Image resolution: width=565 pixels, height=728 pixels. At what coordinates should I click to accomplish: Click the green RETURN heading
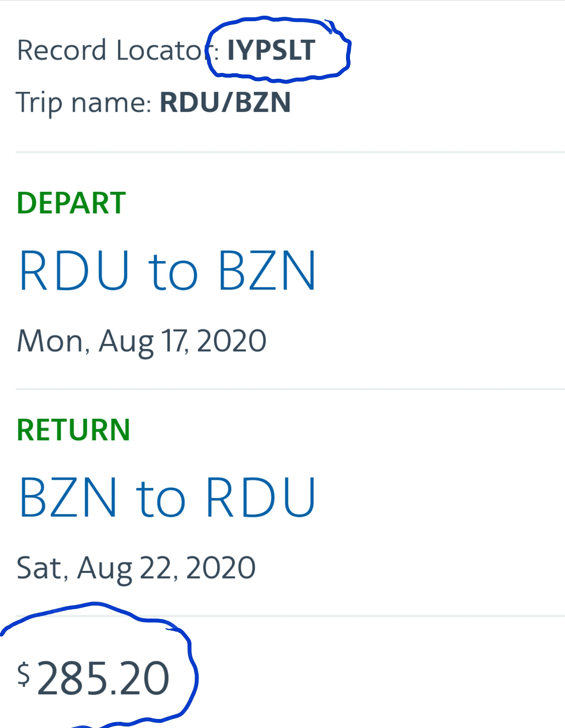[73, 430]
